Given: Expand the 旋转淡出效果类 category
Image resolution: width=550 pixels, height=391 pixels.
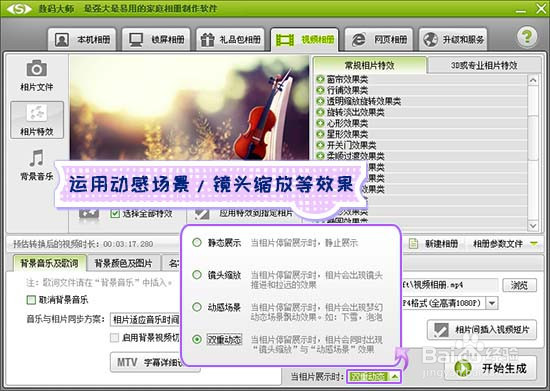Looking at the screenshot, I should (320, 112).
